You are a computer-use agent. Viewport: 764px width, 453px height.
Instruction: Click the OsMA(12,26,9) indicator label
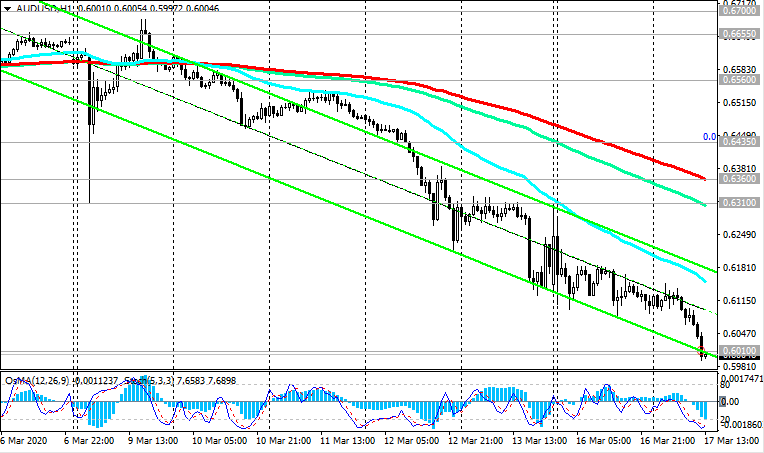(x=38, y=380)
